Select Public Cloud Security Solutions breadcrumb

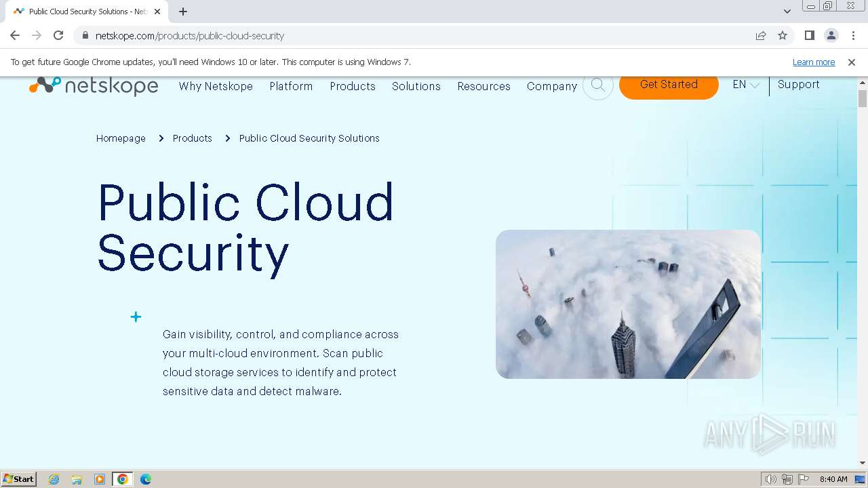coord(309,138)
